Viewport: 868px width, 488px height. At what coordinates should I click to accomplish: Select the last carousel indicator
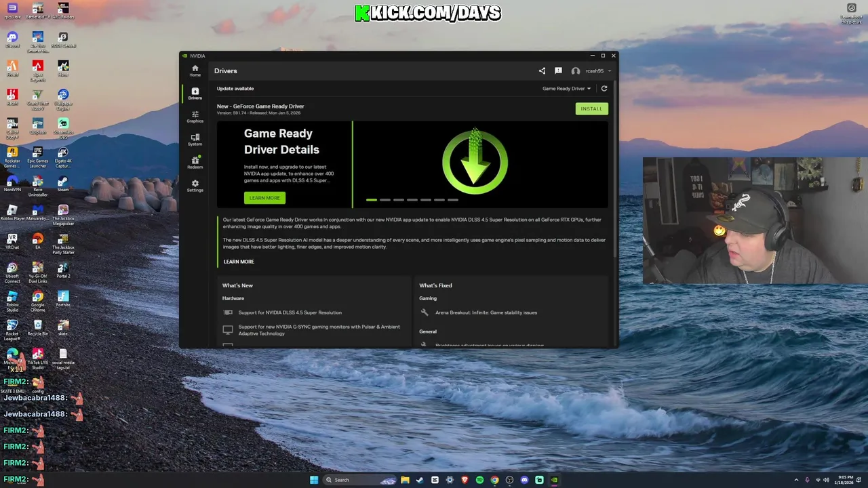(453, 200)
